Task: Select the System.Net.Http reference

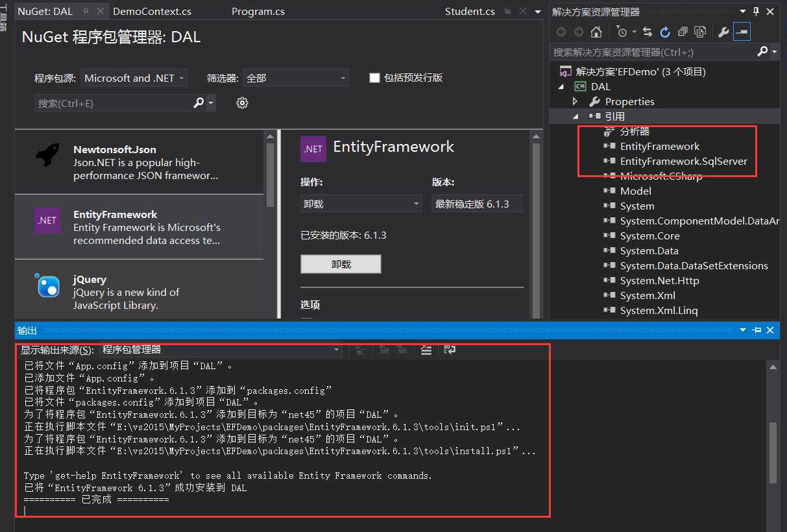Action: point(659,280)
